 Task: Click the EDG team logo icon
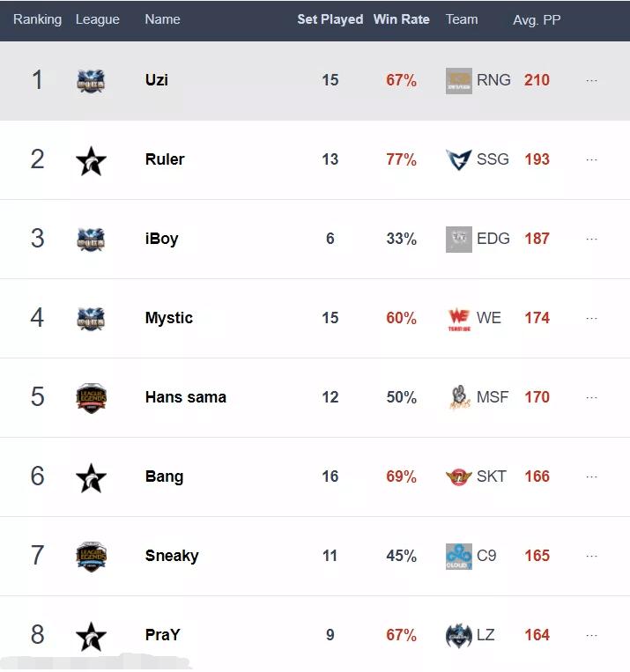click(x=459, y=239)
